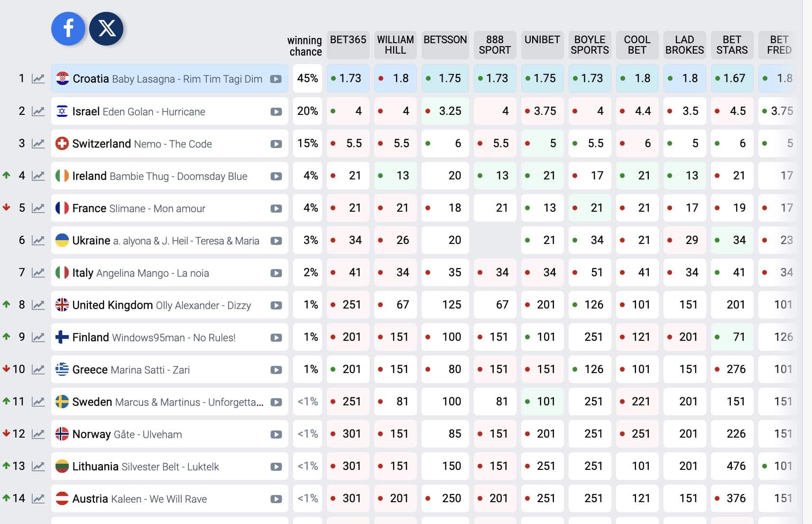Click Austria's odds chart icon
Image resolution: width=812 pixels, height=524 pixels.
[38, 498]
